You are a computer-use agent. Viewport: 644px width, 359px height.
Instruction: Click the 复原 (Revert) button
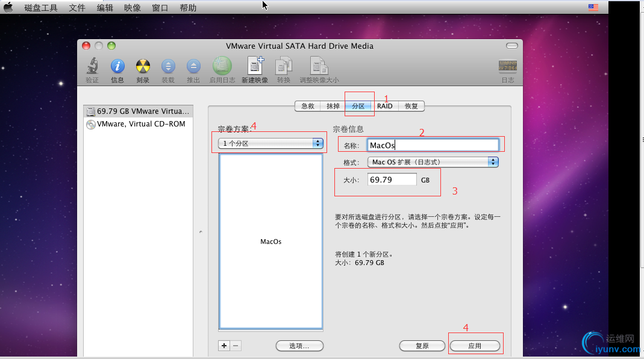(x=422, y=346)
